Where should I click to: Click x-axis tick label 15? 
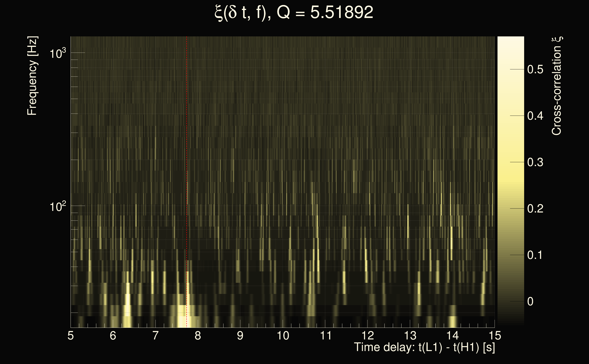pos(495,336)
